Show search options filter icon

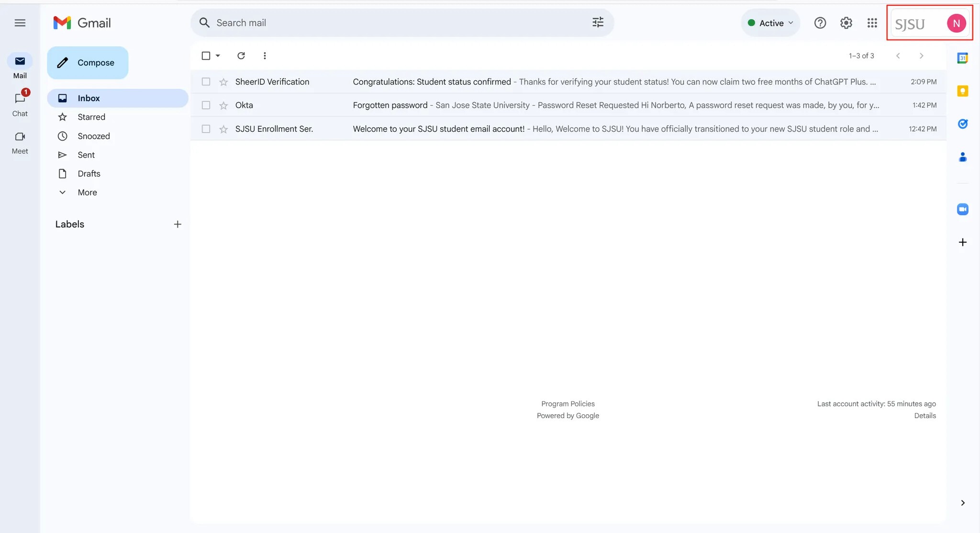pyautogui.click(x=598, y=23)
